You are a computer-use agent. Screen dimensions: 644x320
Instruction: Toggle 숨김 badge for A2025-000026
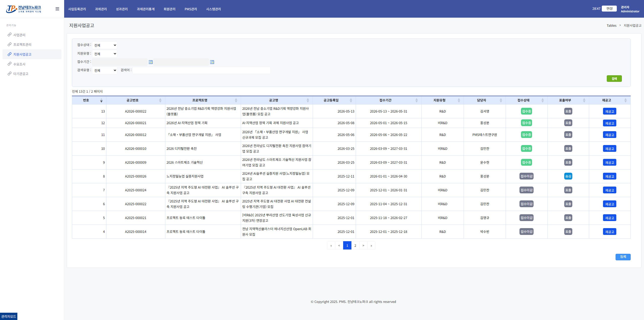click(x=568, y=176)
